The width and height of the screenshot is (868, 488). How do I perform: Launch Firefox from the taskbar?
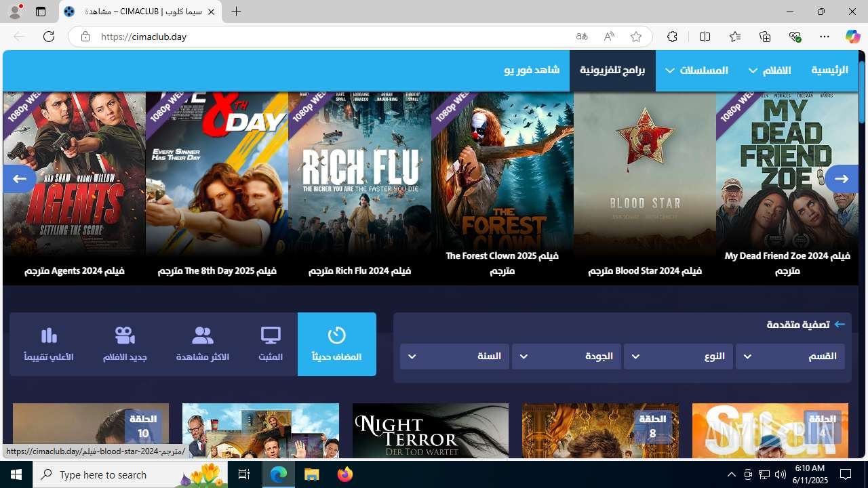pyautogui.click(x=345, y=474)
